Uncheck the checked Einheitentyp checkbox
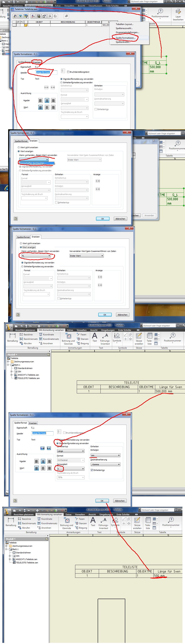The image size is (185, 644). pyautogui.click(x=92, y=470)
